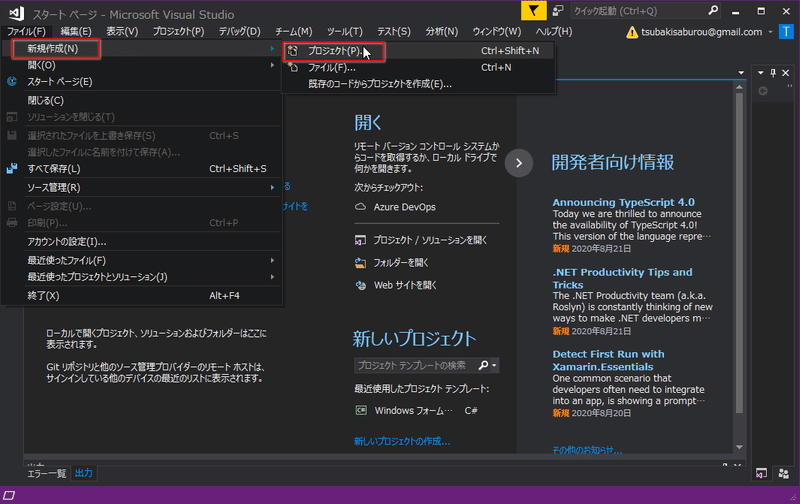Click the New File icon in submenu

pos(293,67)
